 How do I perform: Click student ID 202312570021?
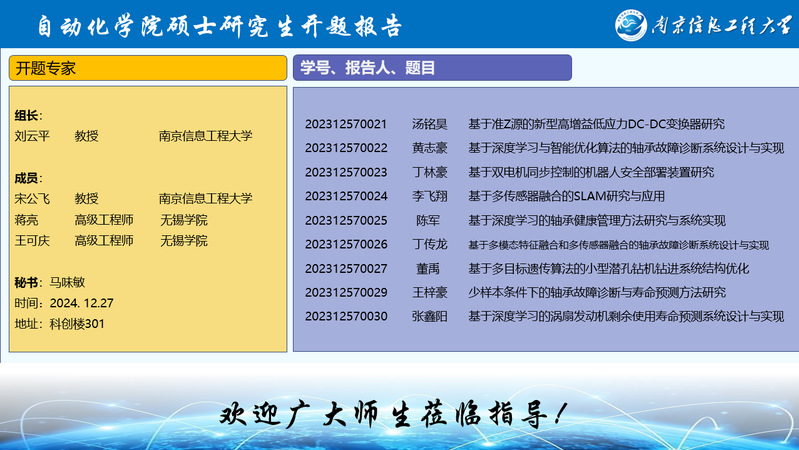(346, 124)
